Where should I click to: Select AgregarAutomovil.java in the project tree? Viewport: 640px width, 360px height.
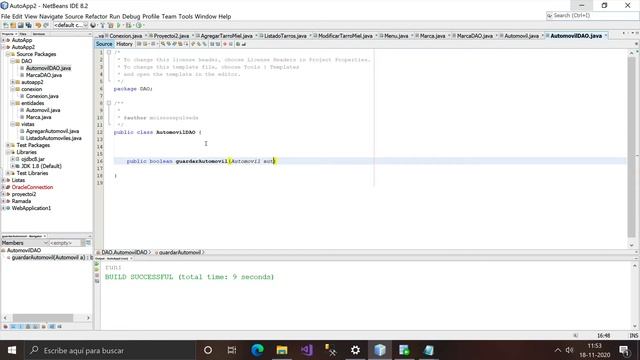pos(52,131)
